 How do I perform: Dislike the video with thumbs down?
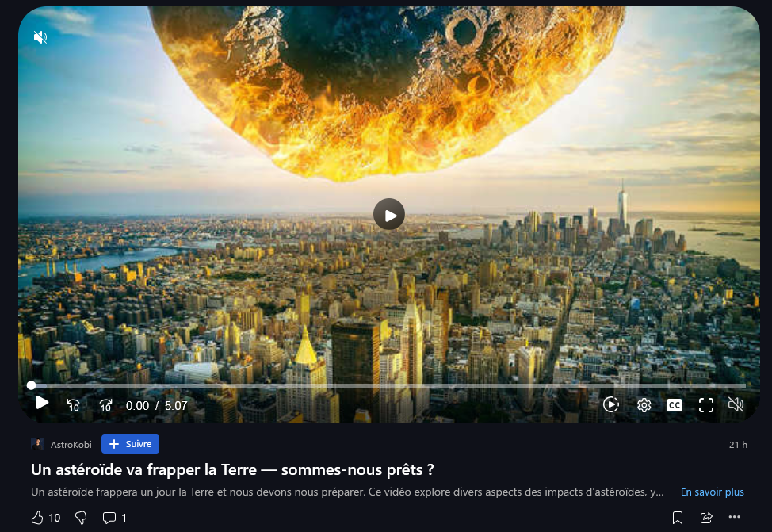(x=81, y=518)
